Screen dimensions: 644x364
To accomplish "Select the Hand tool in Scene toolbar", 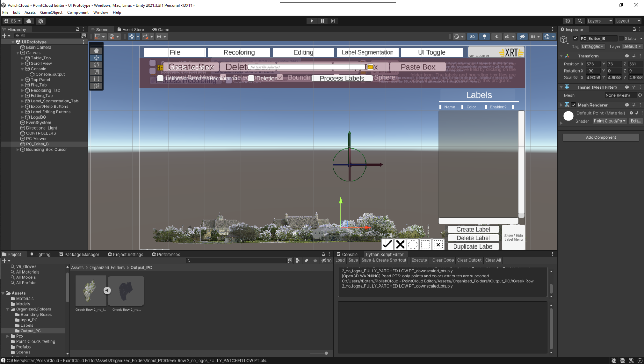I will point(96,51).
